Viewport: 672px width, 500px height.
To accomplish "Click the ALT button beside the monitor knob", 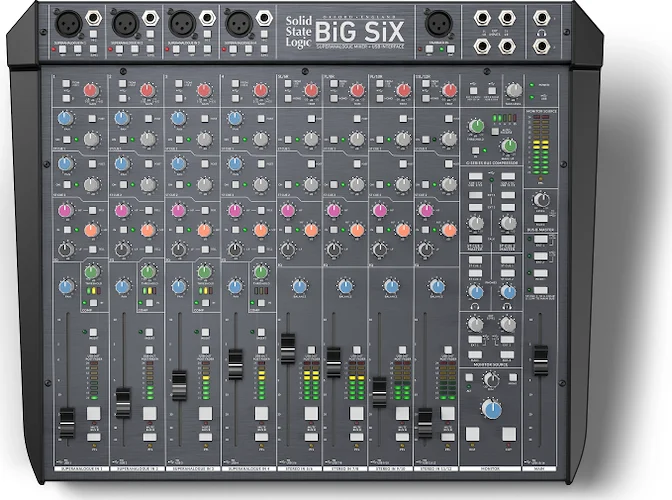I will pyautogui.click(x=469, y=377).
